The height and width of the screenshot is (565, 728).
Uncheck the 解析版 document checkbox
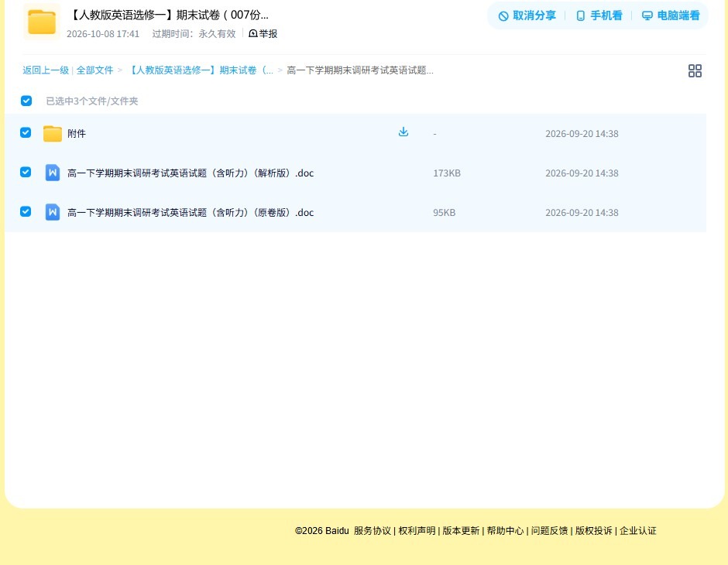pos(26,172)
